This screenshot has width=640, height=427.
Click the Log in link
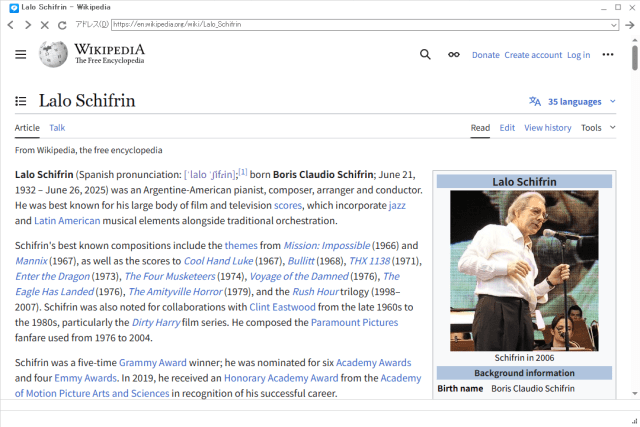click(578, 55)
